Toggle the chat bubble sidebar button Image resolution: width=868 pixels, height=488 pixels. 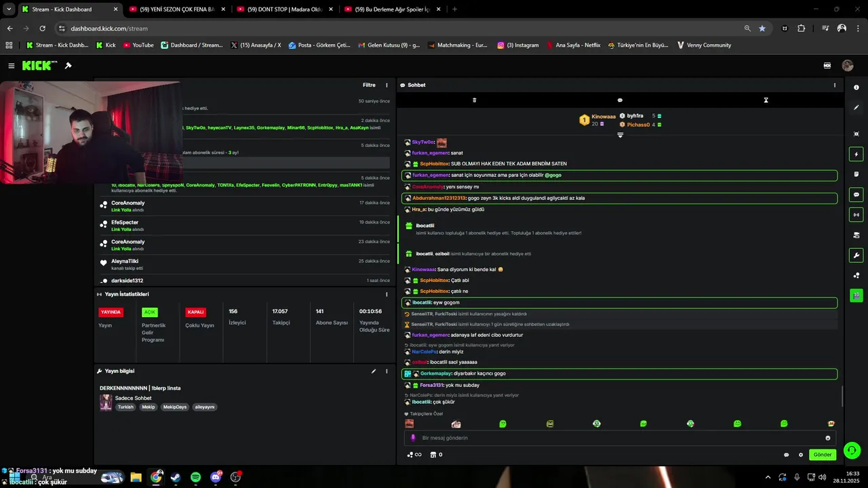856,195
